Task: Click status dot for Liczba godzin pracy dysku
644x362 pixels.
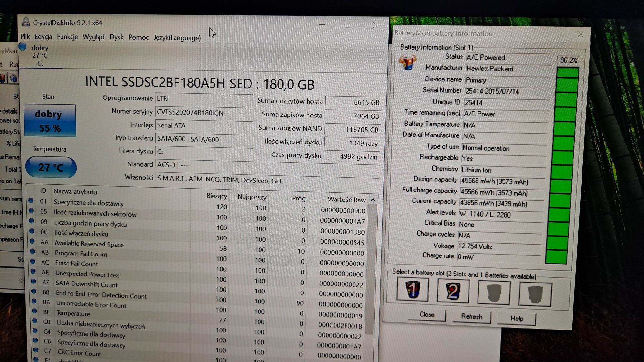Action: tap(32, 221)
